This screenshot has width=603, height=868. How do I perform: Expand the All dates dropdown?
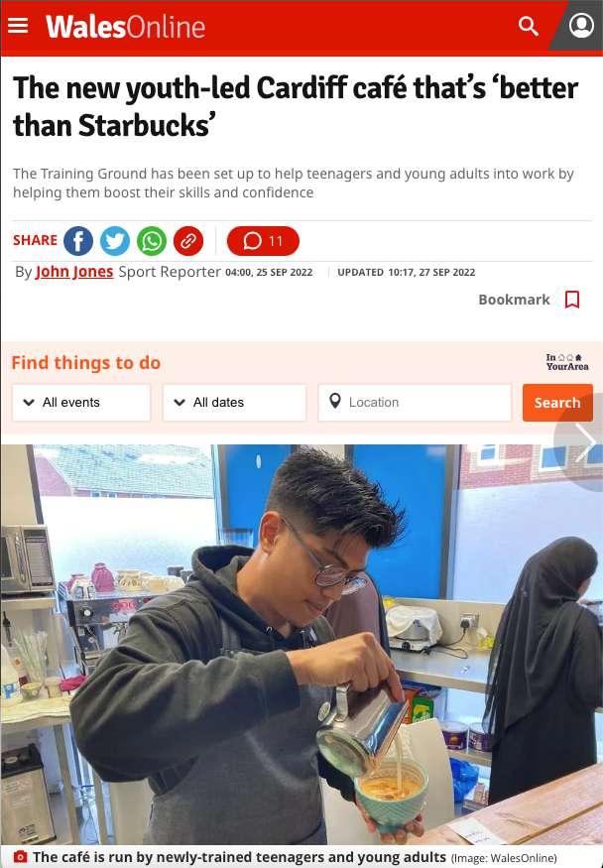click(234, 403)
